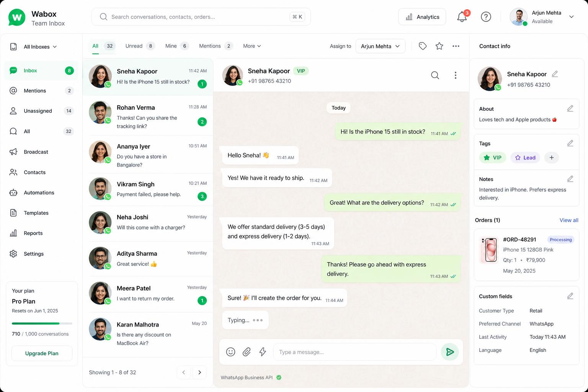Select All conversations in the sidebar
This screenshot has height=392, width=588.
(41, 131)
